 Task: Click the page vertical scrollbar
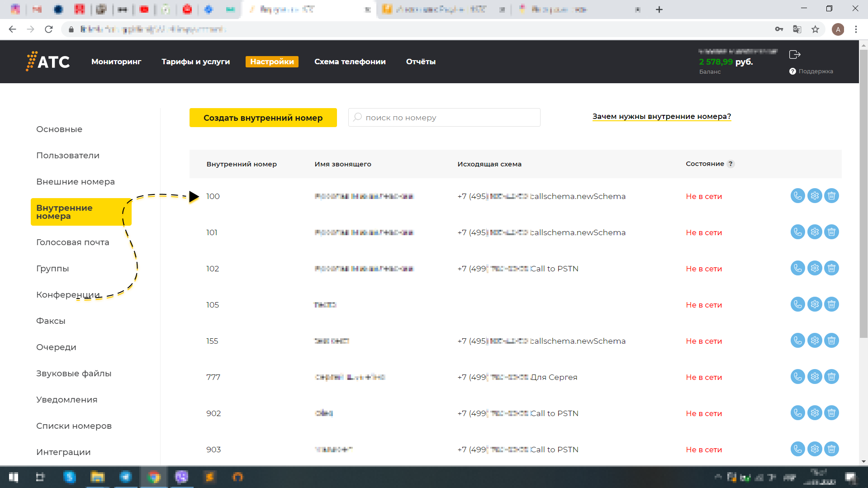[863, 204]
